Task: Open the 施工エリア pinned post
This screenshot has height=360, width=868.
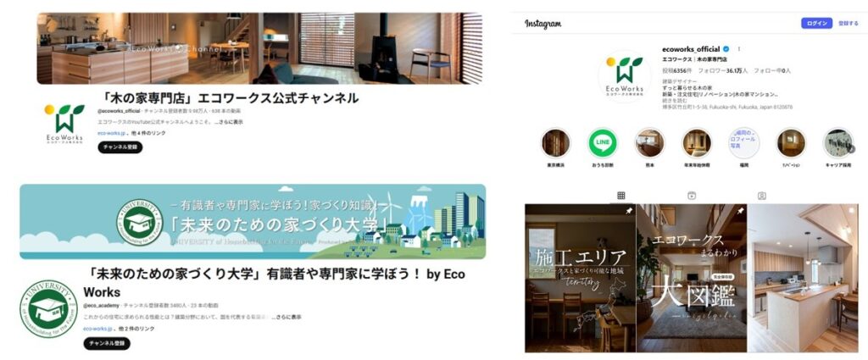Action: tap(580, 278)
